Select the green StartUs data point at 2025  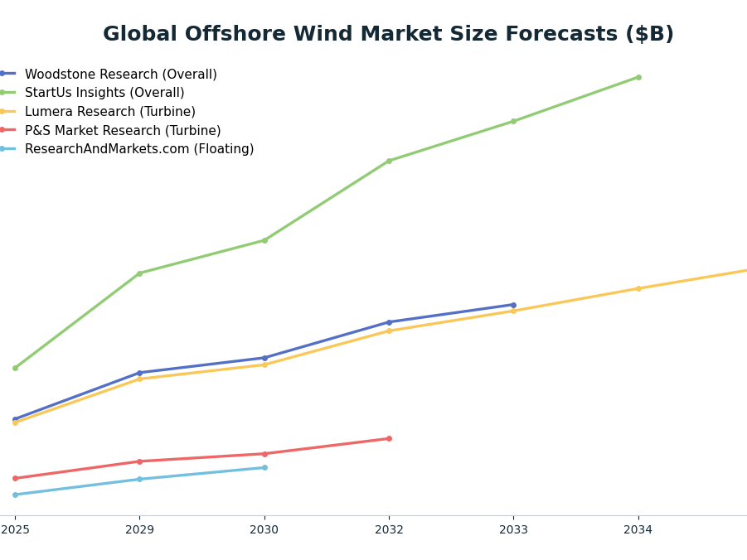tap(15, 368)
